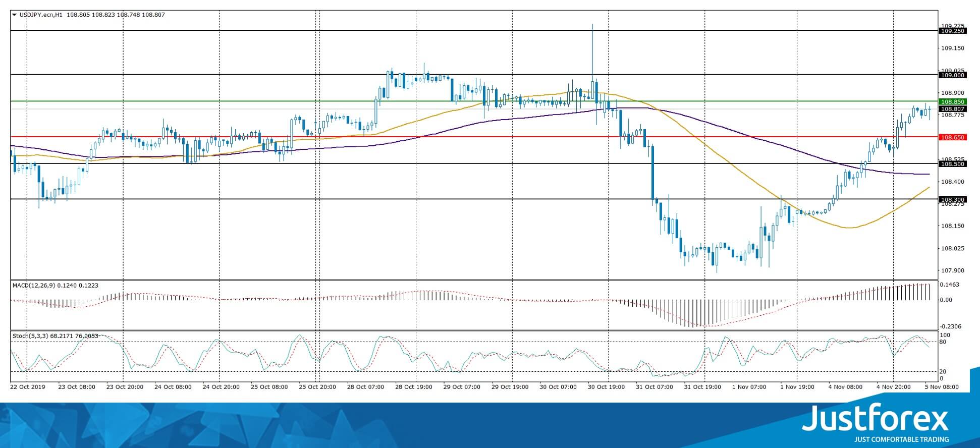
Task: Click the 108.400 price axis label
Action: tap(953, 182)
